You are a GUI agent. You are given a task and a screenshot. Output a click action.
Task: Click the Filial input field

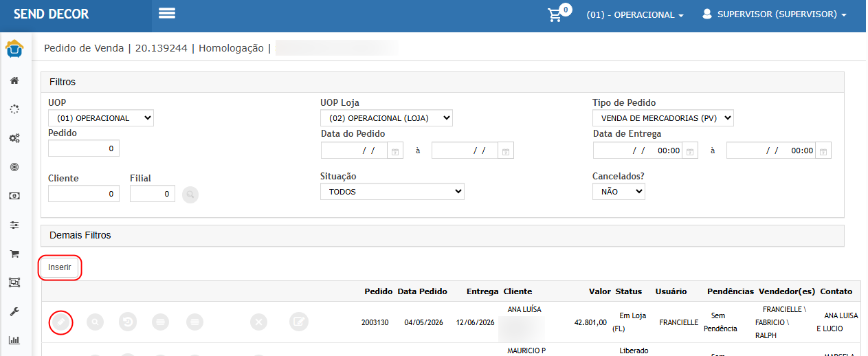point(153,194)
